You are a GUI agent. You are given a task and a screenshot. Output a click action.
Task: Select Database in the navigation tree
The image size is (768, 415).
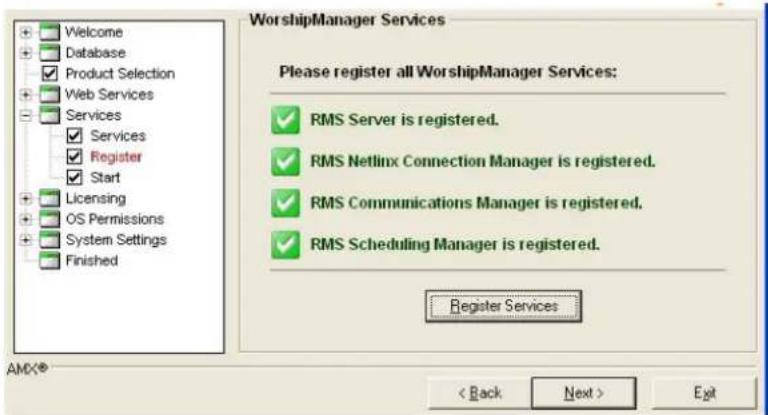96,52
